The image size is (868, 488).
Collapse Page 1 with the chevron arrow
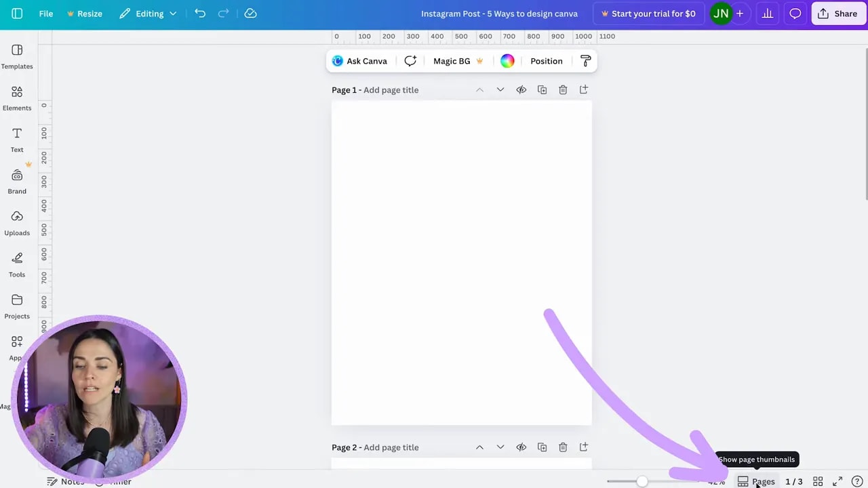coord(479,89)
